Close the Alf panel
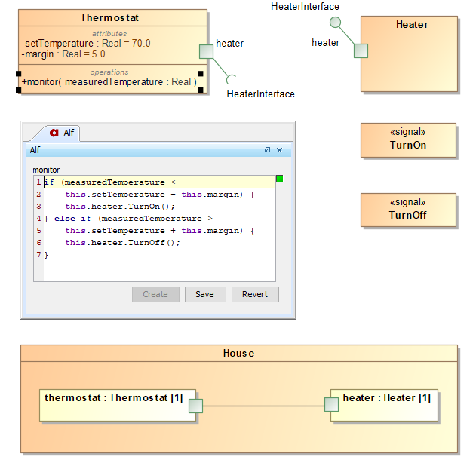This screenshot has height=460, width=476. (x=279, y=150)
